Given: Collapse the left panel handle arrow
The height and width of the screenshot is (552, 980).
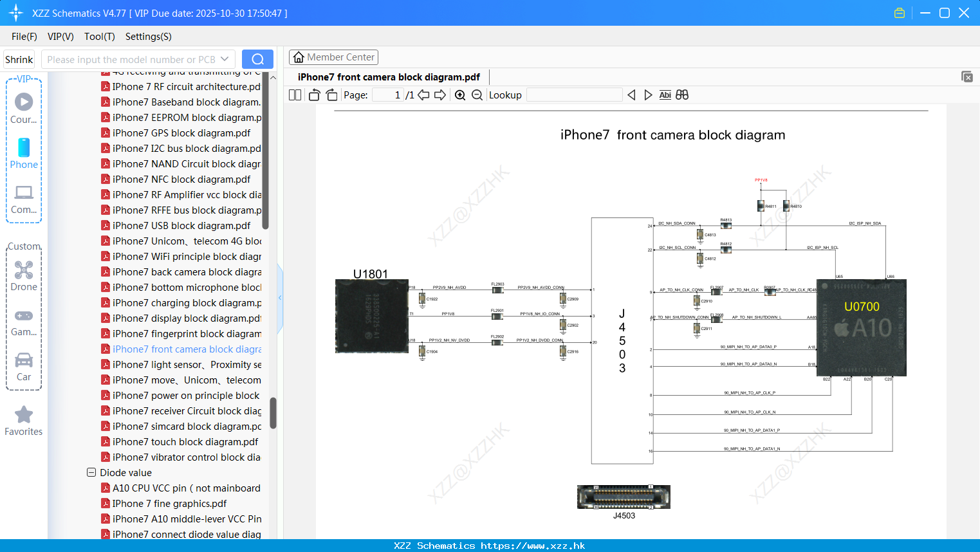Looking at the screenshot, I should [x=280, y=298].
